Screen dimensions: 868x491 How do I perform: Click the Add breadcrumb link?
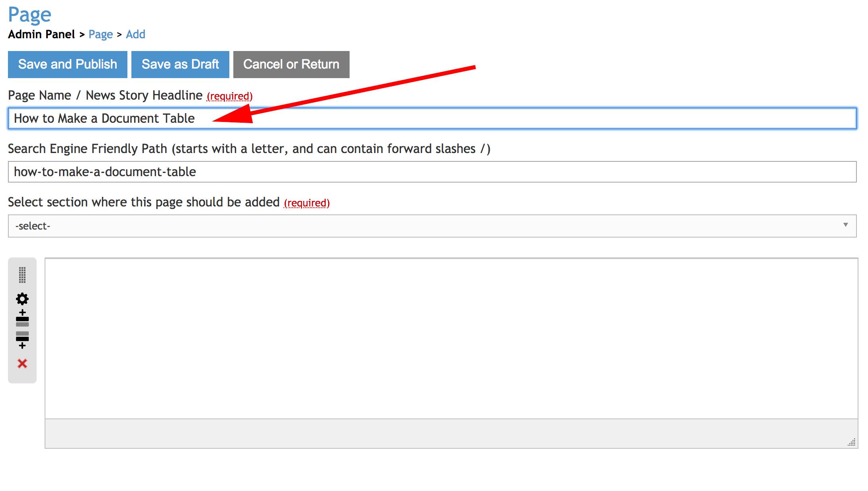[x=136, y=34]
